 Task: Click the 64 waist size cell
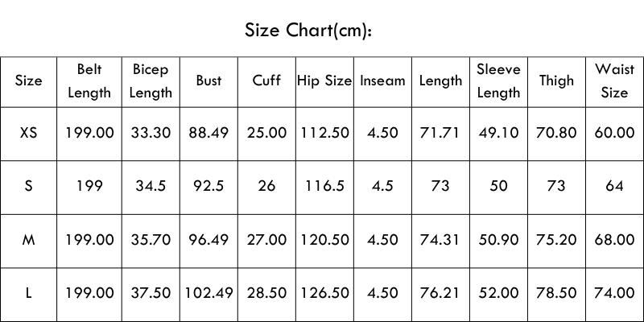(614, 186)
